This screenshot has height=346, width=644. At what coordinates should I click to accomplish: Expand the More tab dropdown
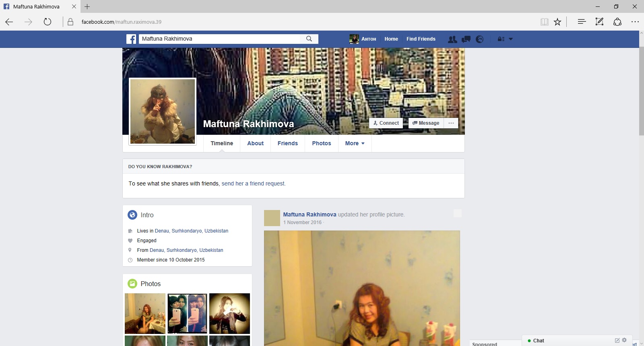(355, 143)
